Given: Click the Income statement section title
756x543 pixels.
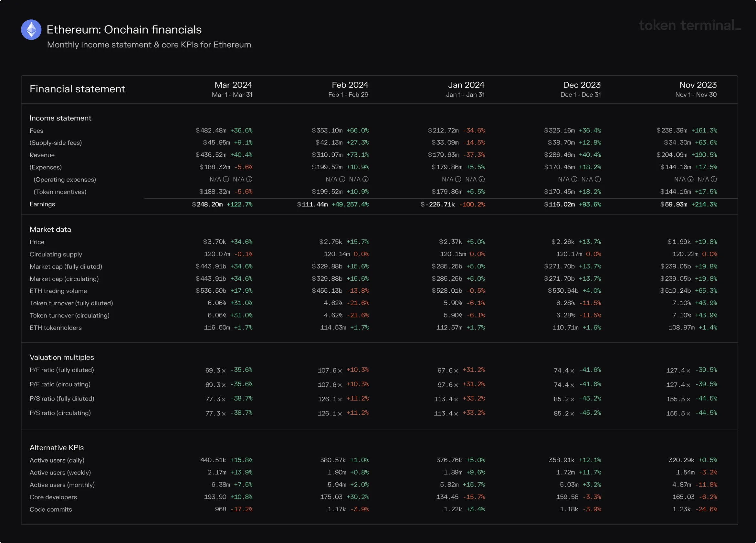Looking at the screenshot, I should click(60, 118).
